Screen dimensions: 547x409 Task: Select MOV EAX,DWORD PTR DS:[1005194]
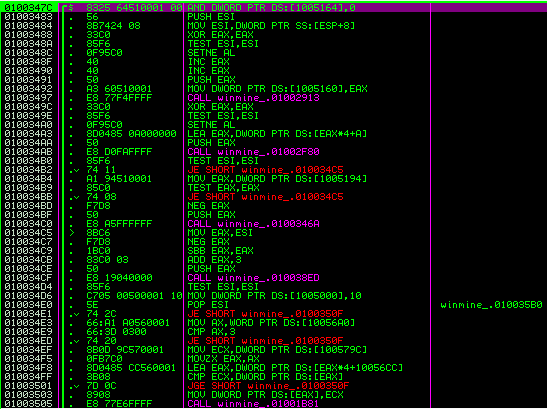click(x=277, y=179)
